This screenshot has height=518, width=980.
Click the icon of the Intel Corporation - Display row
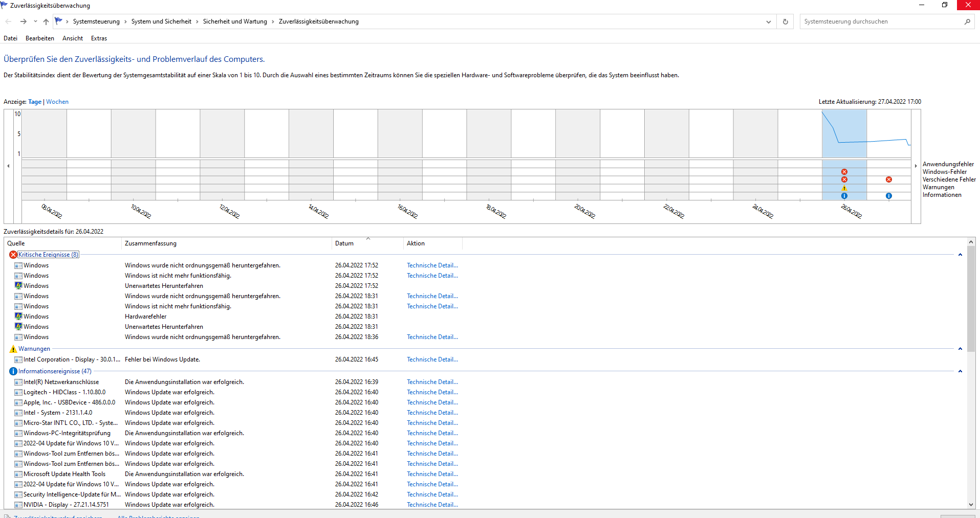[18, 359]
